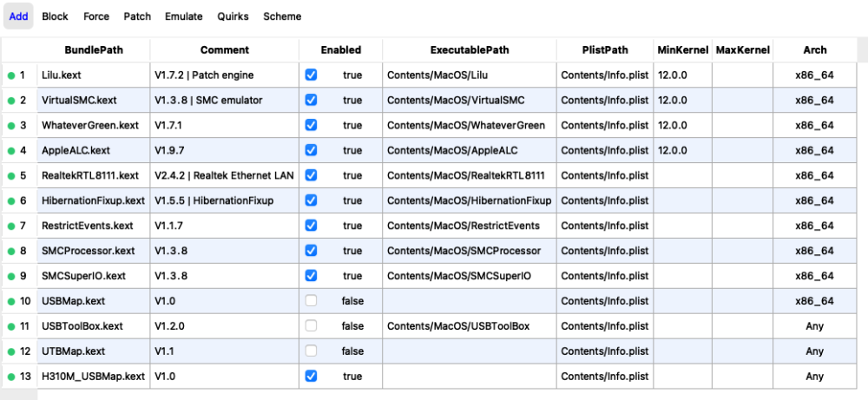Screen dimensions: 868x400
Task: Enable USBToolBox.kext via its checkbox
Action: pyautogui.click(x=311, y=326)
